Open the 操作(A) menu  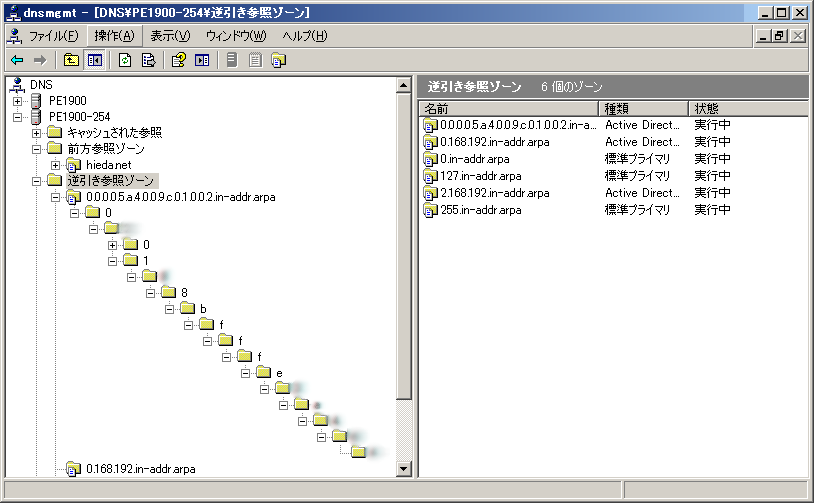coord(113,36)
